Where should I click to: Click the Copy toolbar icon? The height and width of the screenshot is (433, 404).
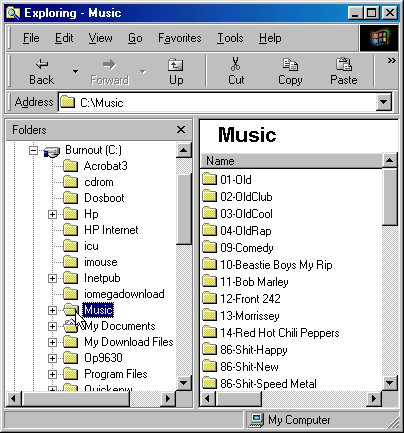[x=290, y=64]
